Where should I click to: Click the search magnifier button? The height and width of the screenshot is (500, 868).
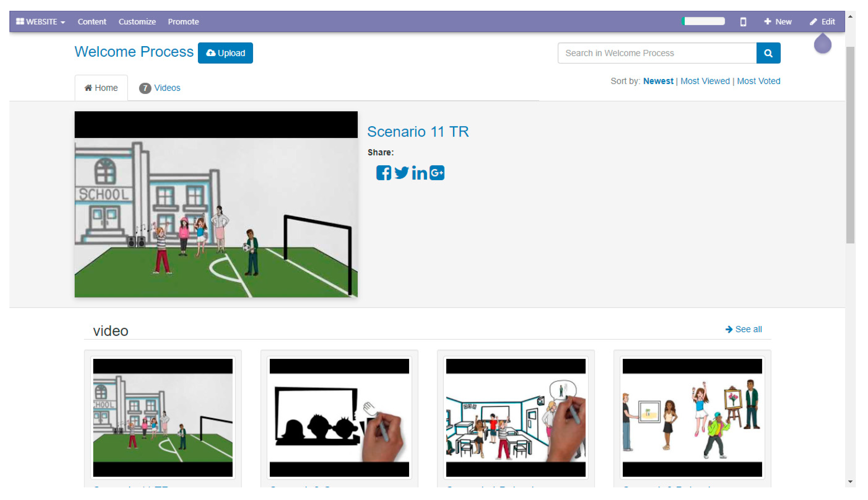(x=768, y=53)
